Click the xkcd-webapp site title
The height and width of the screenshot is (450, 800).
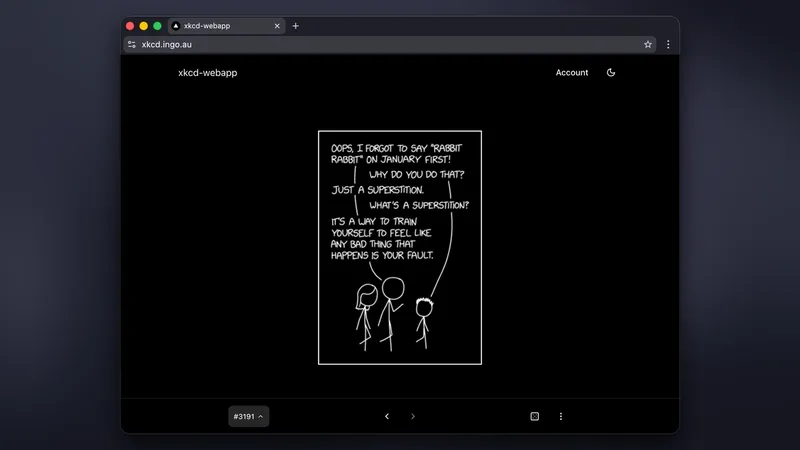tap(208, 72)
